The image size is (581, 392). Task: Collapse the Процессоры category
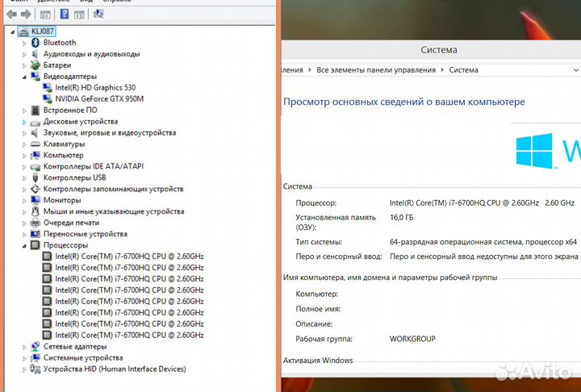(x=24, y=246)
